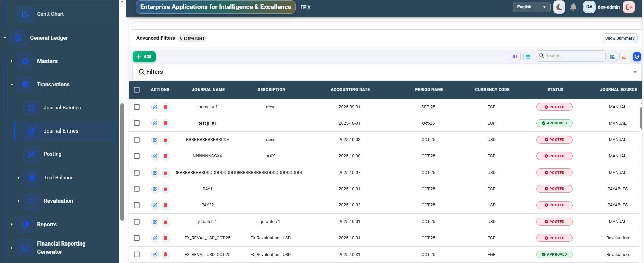Select all rows with header checkbox
The image size is (644, 263).
(137, 90)
